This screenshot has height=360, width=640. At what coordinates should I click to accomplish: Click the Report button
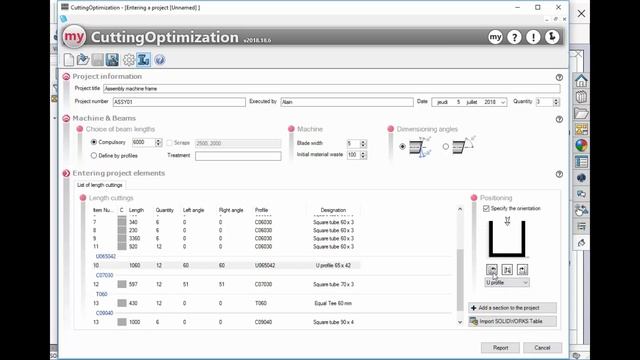(x=500, y=348)
